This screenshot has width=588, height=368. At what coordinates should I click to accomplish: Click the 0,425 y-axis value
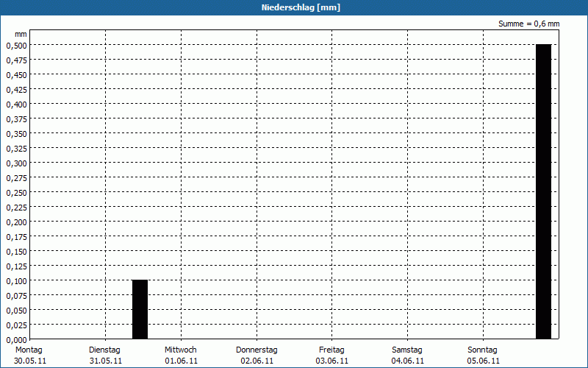16,90
